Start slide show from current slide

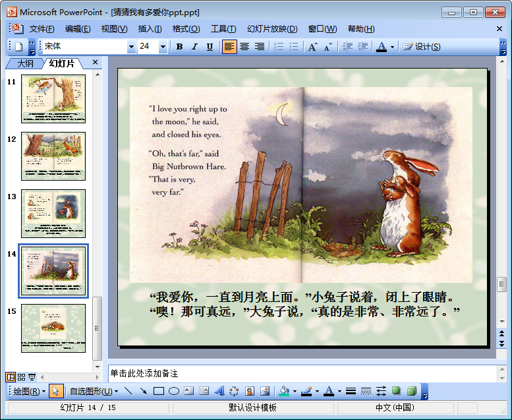point(32,377)
